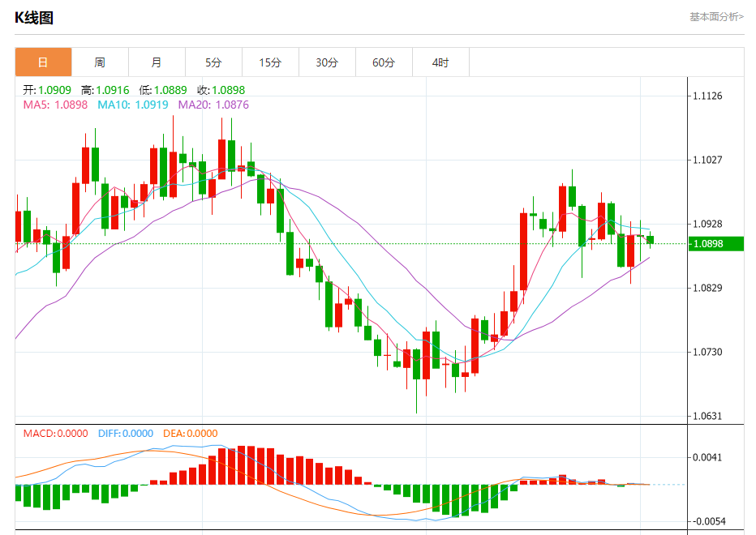Viewport: 756px width, 535px height.
Task: Click the MACD:0.0000 indicator label
Action: (x=55, y=434)
